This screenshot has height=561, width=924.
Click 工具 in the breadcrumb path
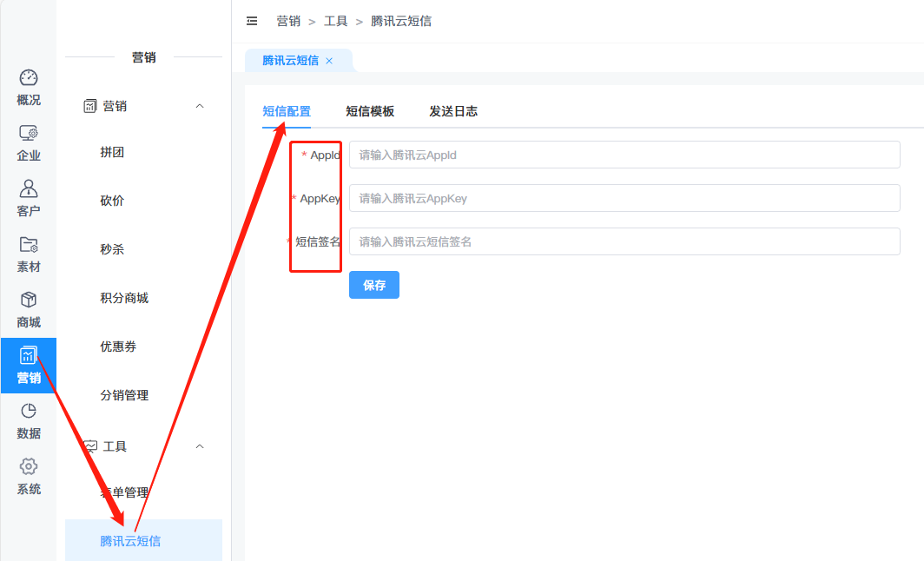(x=336, y=21)
